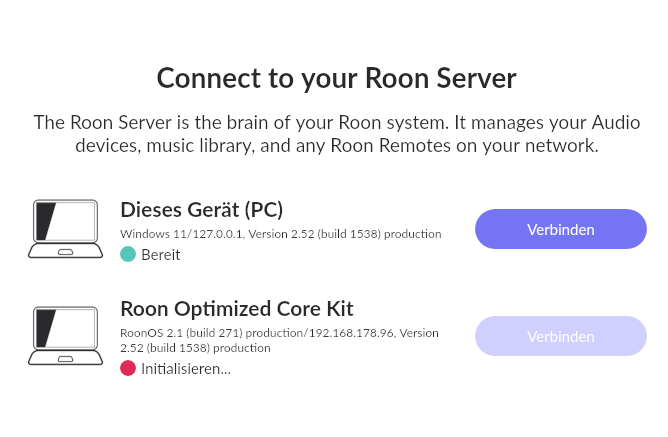The image size is (668, 437).
Task: Click the green Bereit status dot
Action: (x=128, y=254)
